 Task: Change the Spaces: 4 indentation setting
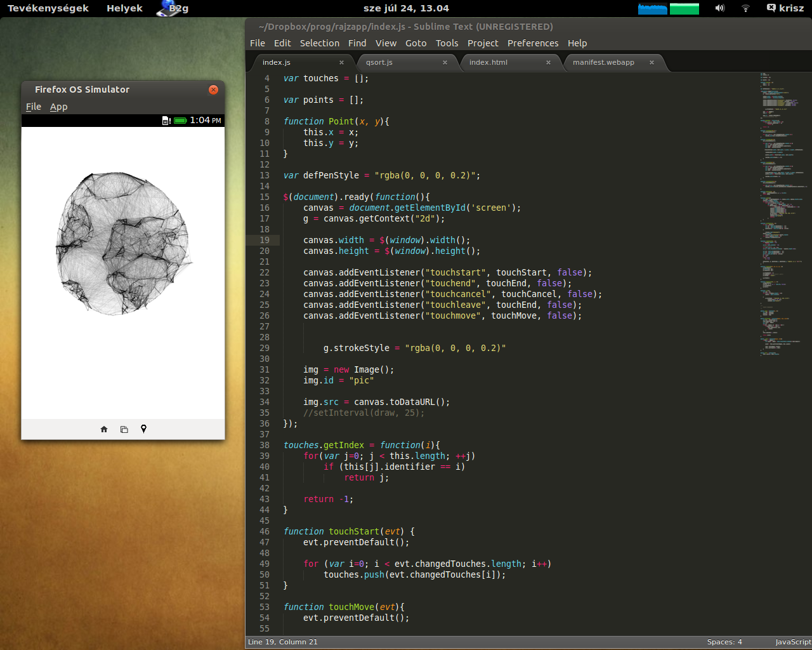pos(724,642)
